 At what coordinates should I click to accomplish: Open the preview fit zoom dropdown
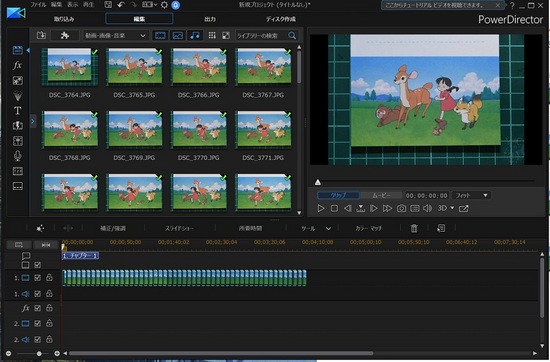471,195
